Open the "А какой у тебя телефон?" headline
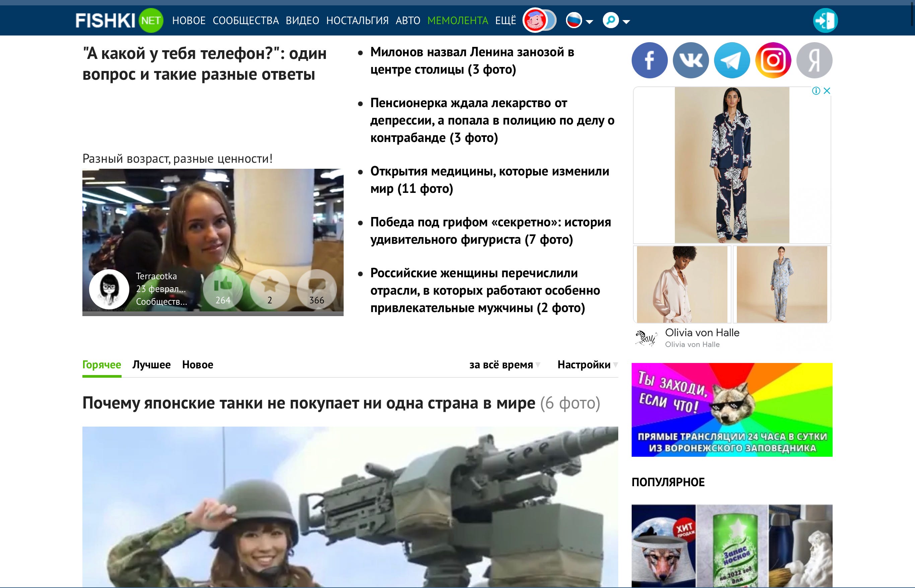 [x=205, y=64]
